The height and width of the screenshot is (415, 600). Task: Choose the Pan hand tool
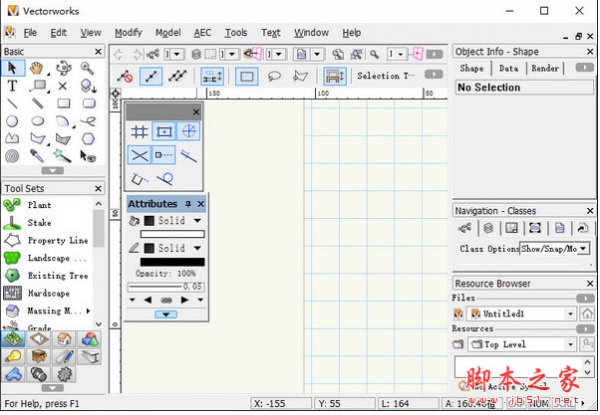(x=37, y=68)
